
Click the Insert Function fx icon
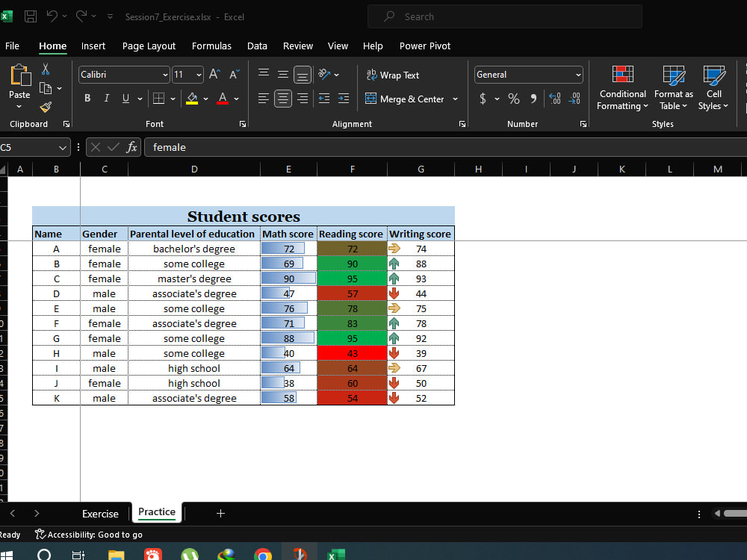tap(131, 147)
